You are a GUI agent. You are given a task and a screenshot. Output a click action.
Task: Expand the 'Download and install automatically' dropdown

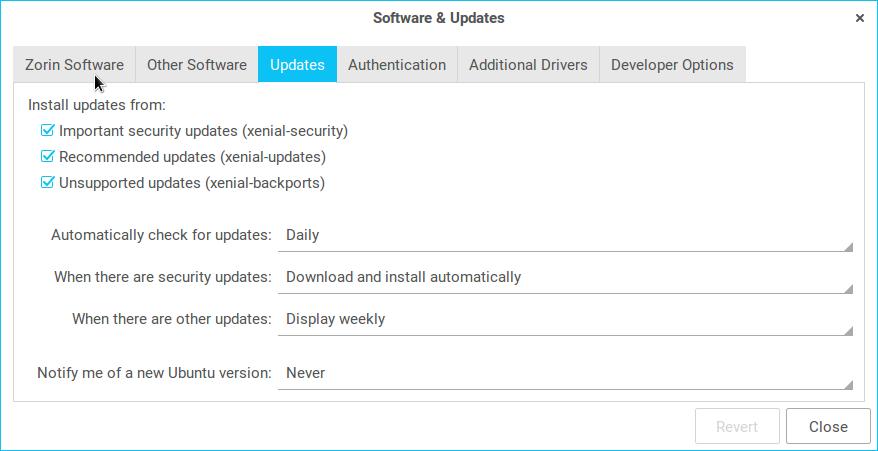tap(565, 278)
